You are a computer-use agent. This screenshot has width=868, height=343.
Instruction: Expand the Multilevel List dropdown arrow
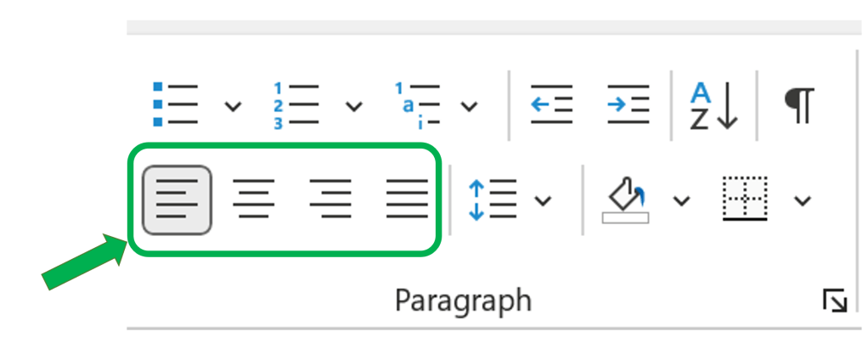tap(469, 106)
